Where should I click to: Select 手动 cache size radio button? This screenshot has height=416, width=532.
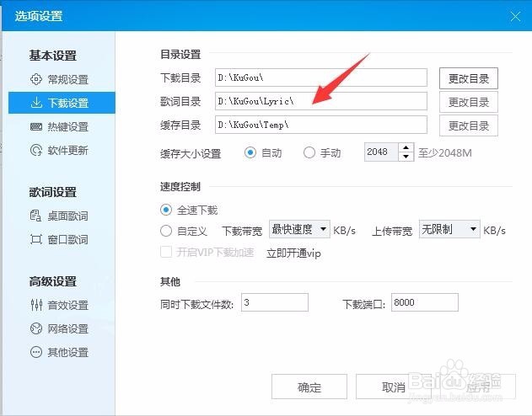[309, 152]
